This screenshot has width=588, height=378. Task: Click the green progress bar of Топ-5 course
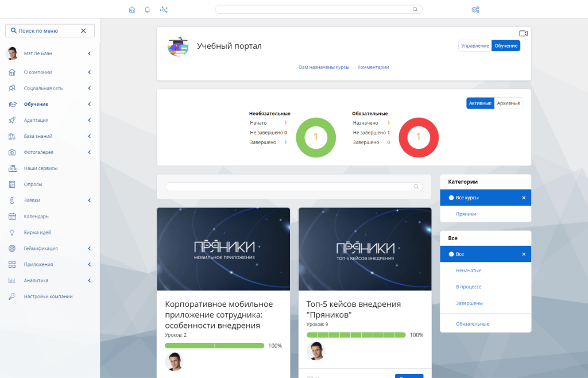pyautogui.click(x=356, y=335)
